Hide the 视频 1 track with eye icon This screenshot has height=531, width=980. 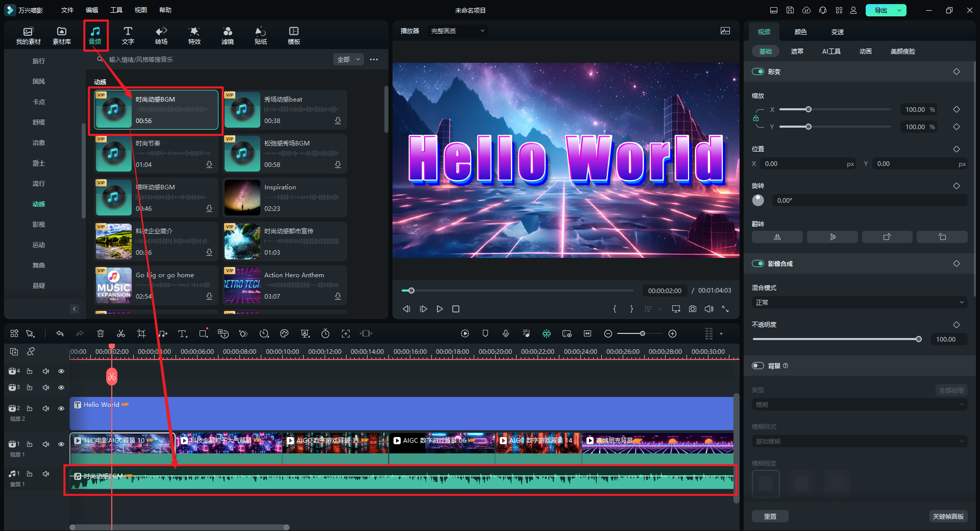tap(61, 444)
